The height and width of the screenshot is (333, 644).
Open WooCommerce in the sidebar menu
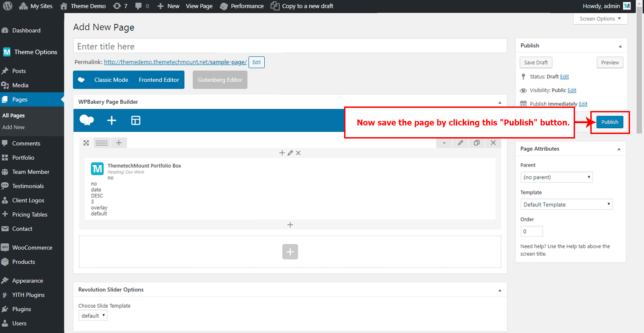pyautogui.click(x=32, y=247)
